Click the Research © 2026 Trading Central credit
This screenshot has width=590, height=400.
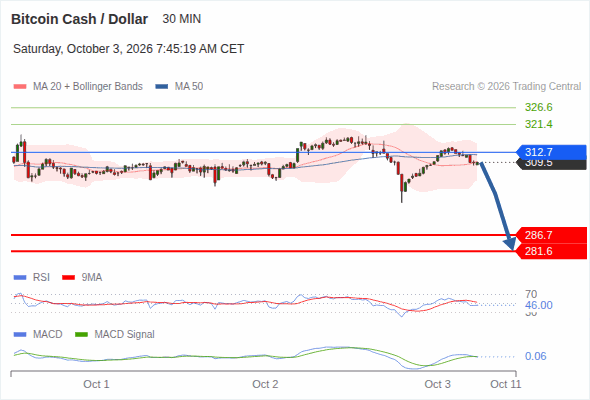pos(506,87)
